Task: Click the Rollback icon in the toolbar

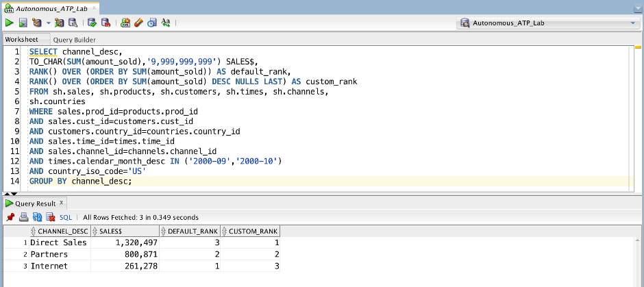Action: click(x=106, y=23)
